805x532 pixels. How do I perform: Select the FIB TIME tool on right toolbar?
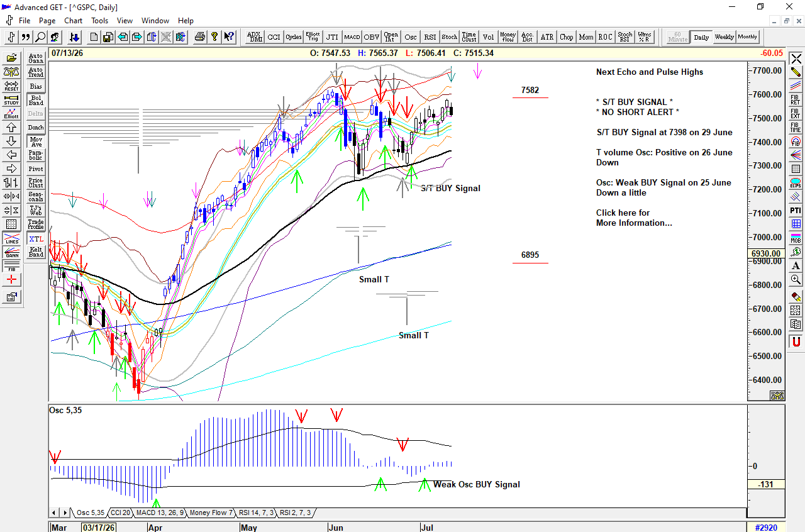click(x=796, y=127)
